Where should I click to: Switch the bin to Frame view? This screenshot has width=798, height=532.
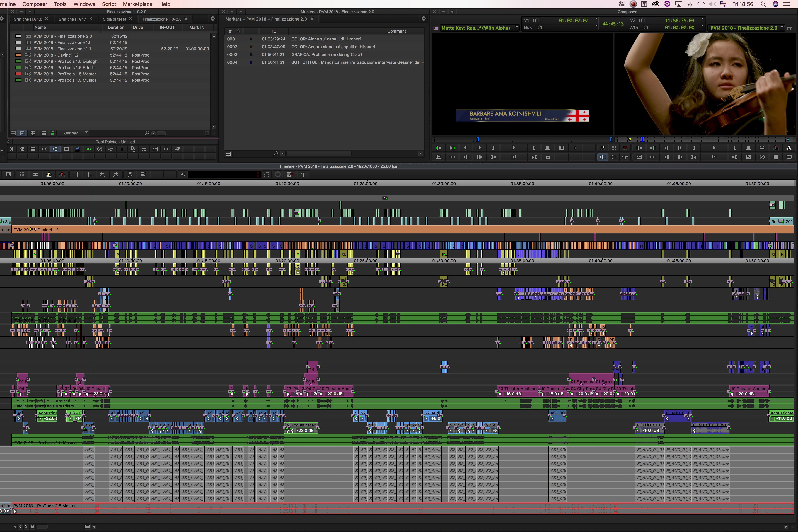coord(33,133)
